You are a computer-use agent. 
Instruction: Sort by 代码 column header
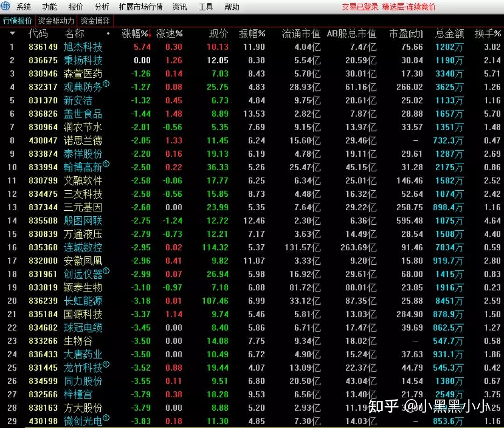click(38, 34)
